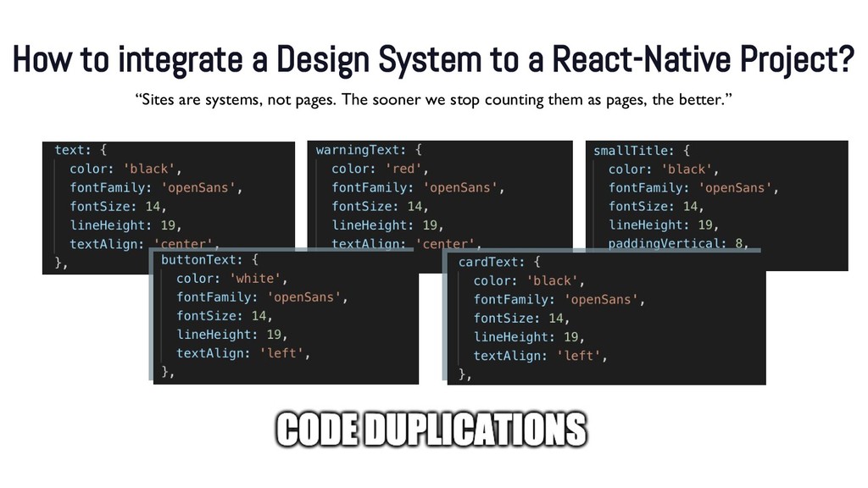This screenshot has height=488, width=868.
Task: Select fontSize: 14 line in warningText block
Action: (380, 207)
